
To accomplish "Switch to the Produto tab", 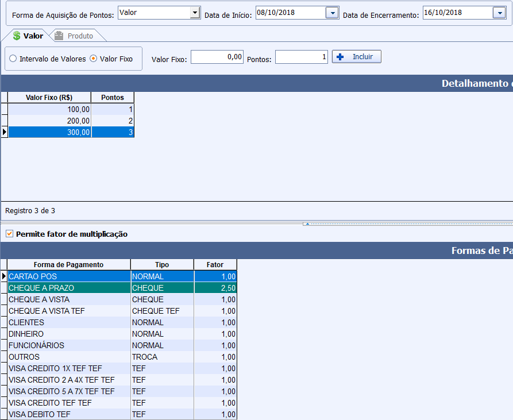I will (80, 36).
